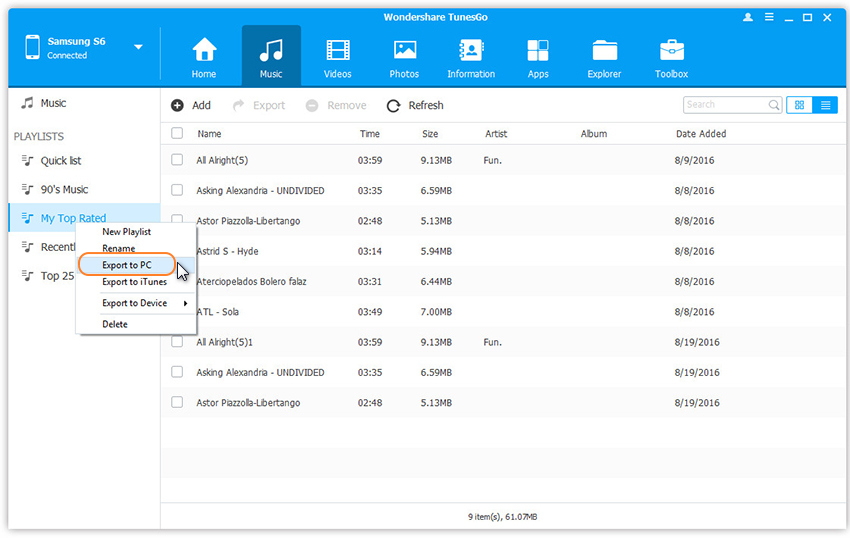Viewport: 850px width, 538px height.
Task: Sort by the Artist column header
Action: (496, 133)
